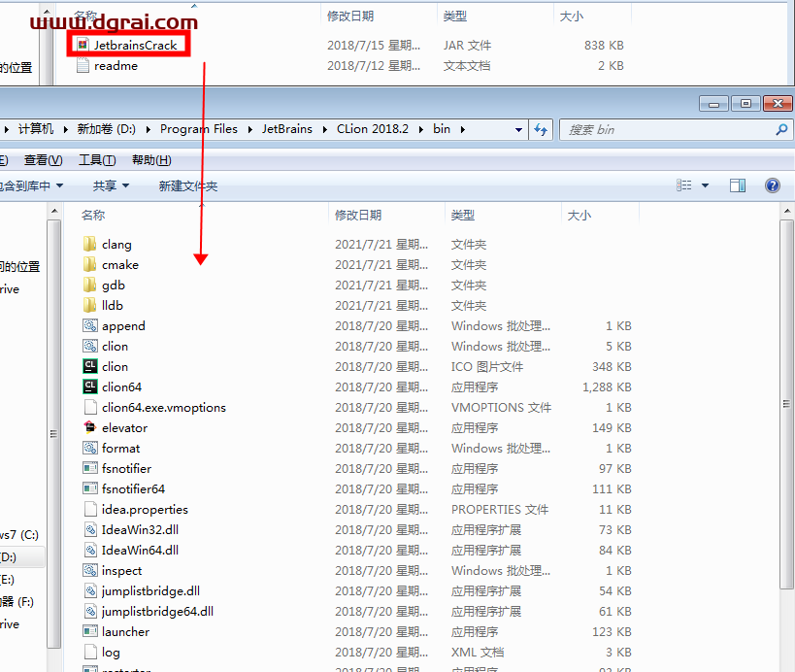The height and width of the screenshot is (672, 795).
Task: Open the view options dropdown arrow
Action: tap(705, 185)
